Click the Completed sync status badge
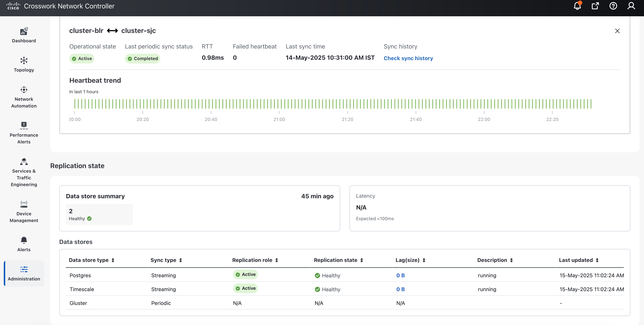This screenshot has height=325, width=644. [143, 59]
